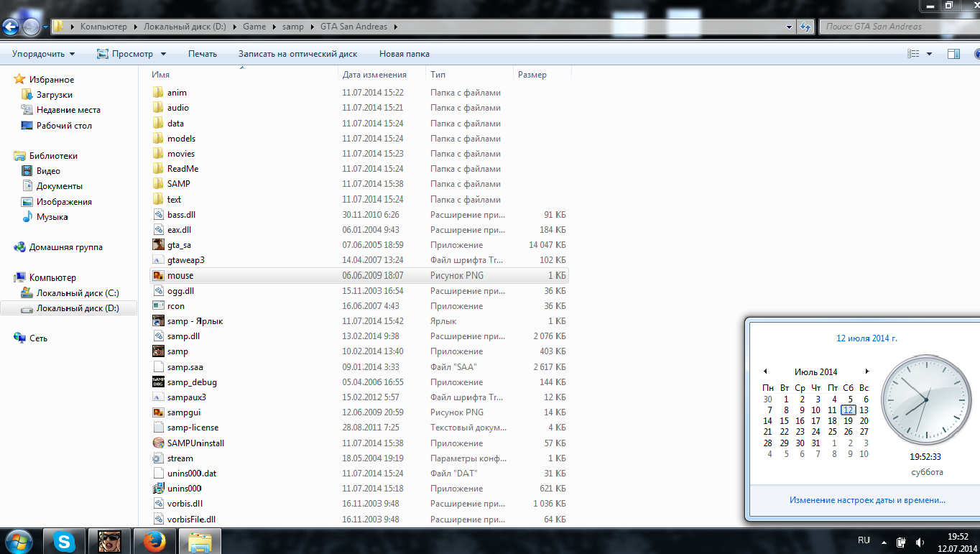The height and width of the screenshot is (554, 980).
Task: Select the samp_debug application icon
Action: click(159, 382)
